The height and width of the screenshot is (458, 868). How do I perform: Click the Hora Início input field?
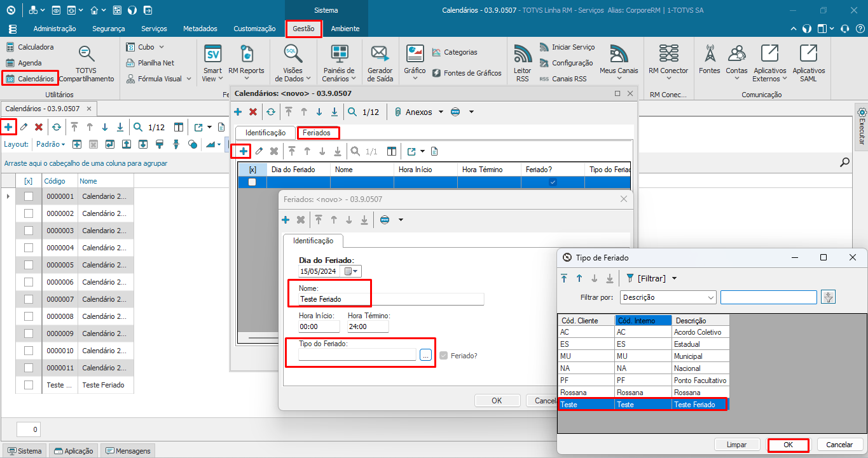[x=319, y=326]
